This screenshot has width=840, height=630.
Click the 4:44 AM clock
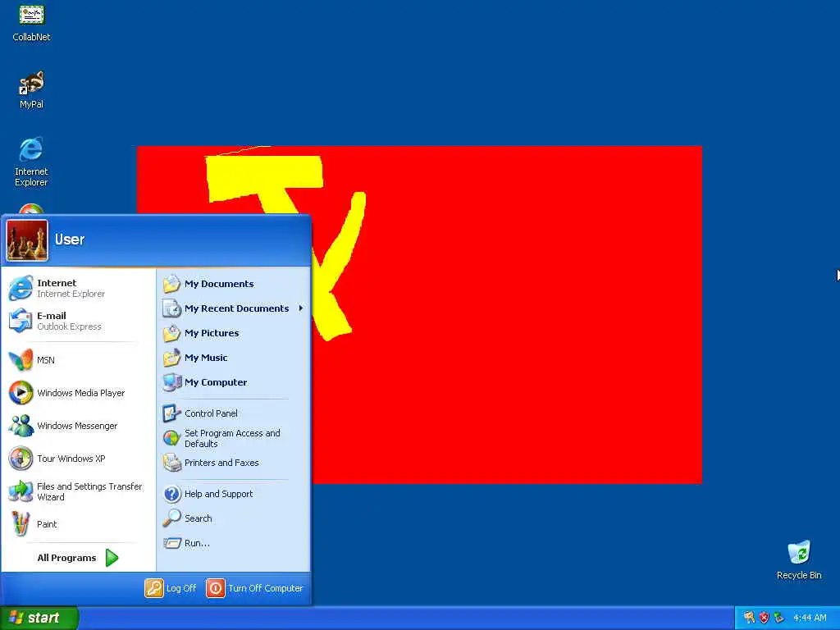(x=810, y=618)
